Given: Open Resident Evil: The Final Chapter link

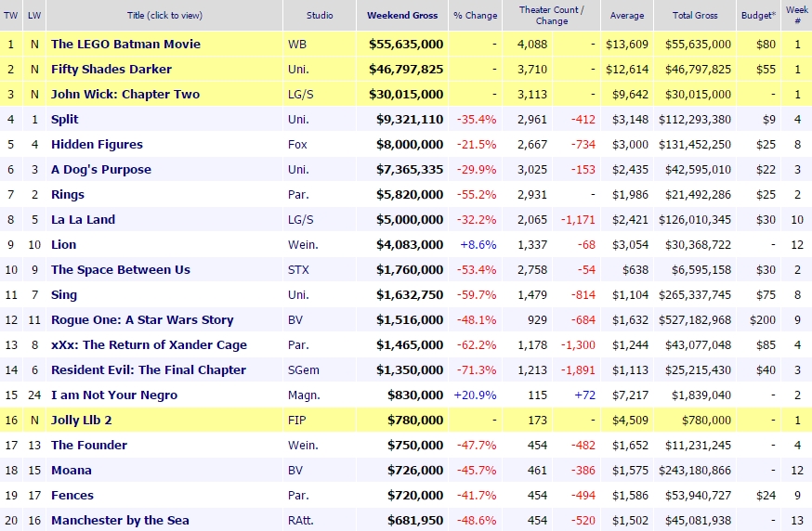Looking at the screenshot, I should tap(148, 370).
